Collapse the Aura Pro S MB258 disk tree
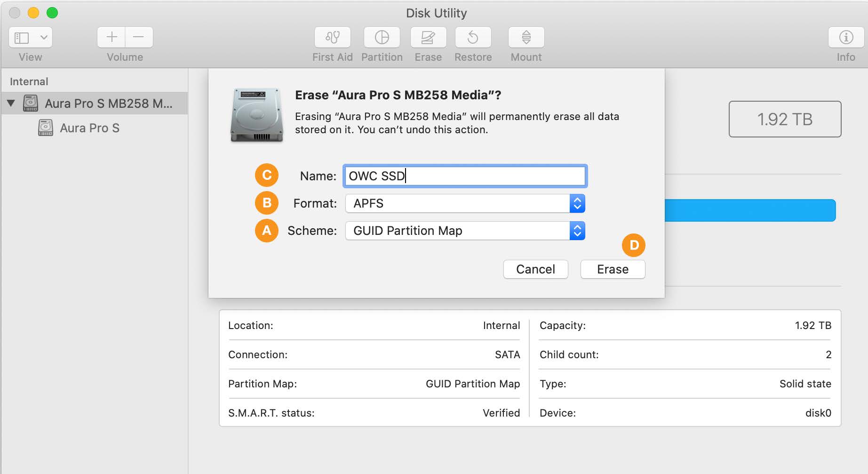868x474 pixels. tap(12, 103)
